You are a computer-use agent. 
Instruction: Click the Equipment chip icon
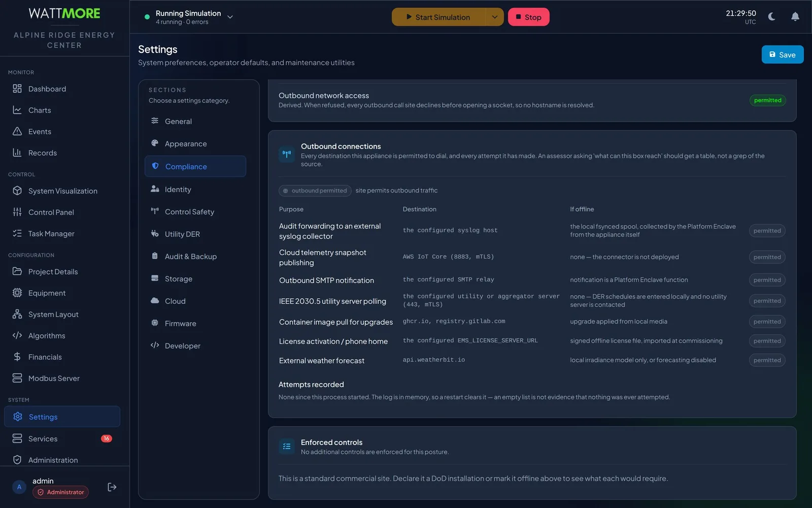[x=17, y=293]
